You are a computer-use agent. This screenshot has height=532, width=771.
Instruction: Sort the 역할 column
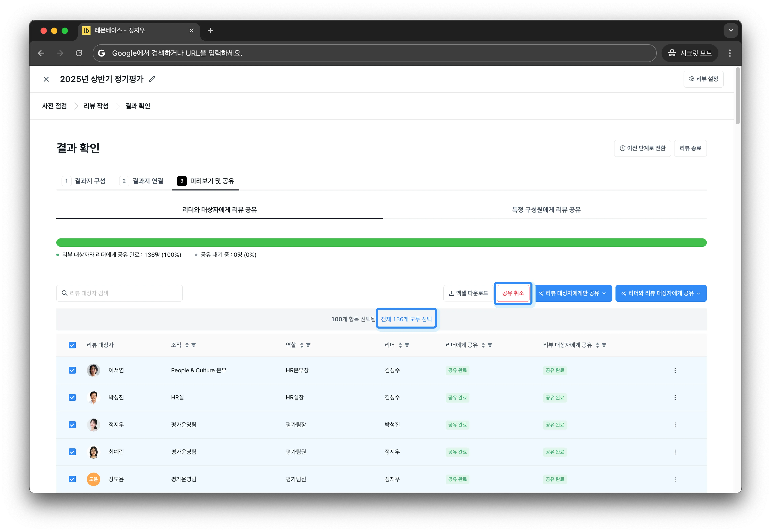click(302, 345)
